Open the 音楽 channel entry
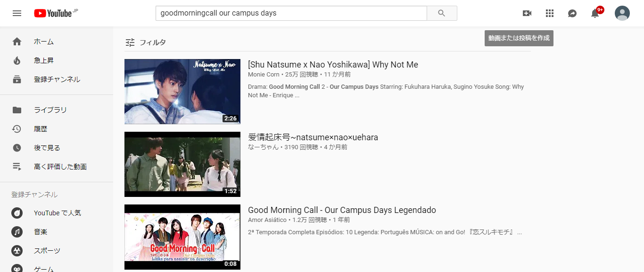The height and width of the screenshot is (272, 644). [41, 232]
